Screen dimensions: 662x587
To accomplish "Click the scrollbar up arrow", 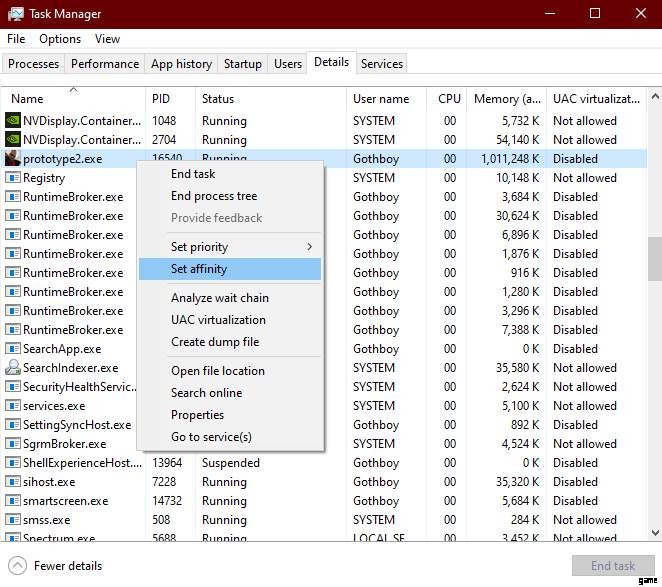I will click(655, 97).
